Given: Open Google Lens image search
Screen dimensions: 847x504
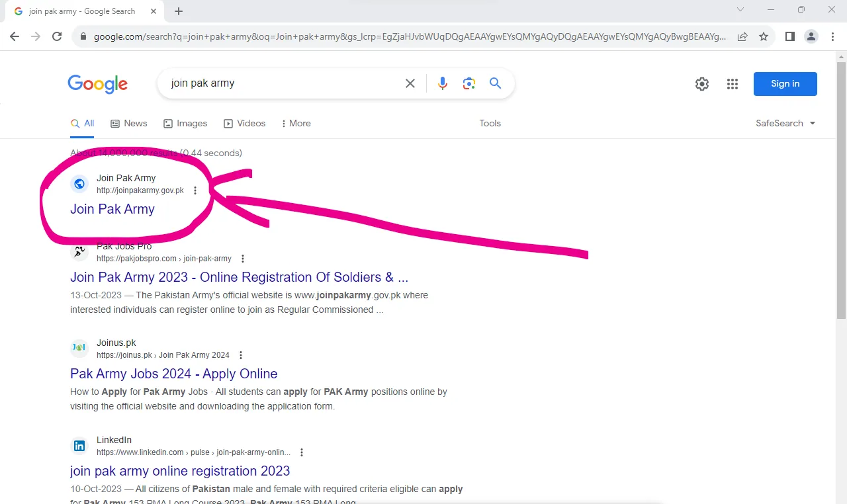Looking at the screenshot, I should (469, 83).
